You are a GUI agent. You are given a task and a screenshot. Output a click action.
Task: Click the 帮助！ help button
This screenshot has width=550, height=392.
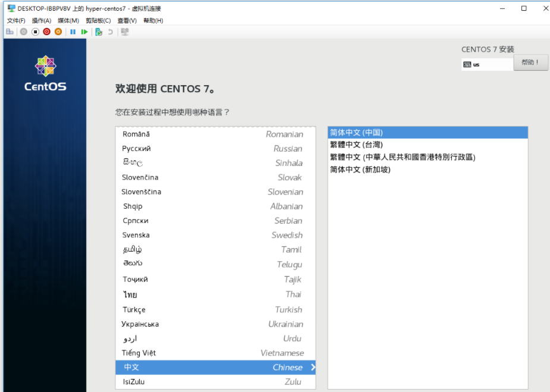pos(530,62)
